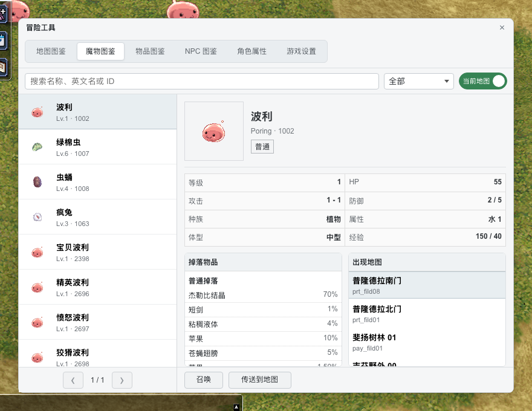
Task: Select 绿棉虫 Lv.6 in monster list
Action: pos(98,147)
